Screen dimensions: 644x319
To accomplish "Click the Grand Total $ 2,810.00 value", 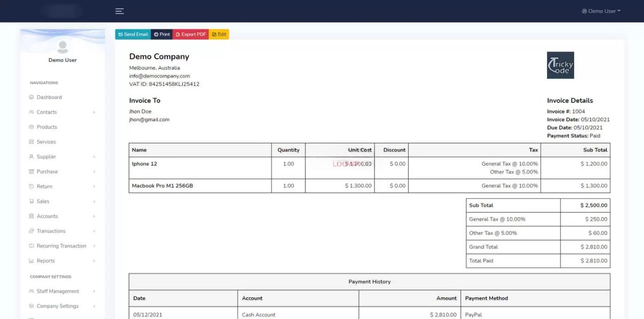I will (594, 247).
